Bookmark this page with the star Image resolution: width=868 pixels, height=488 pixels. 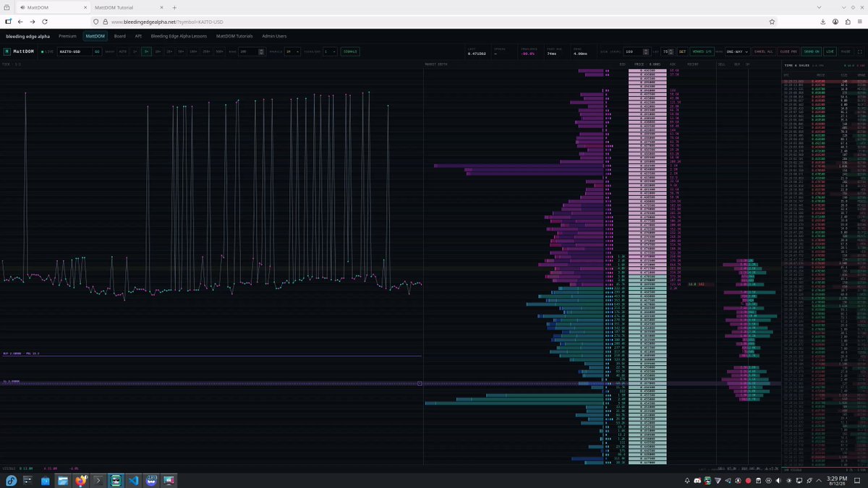click(x=773, y=22)
